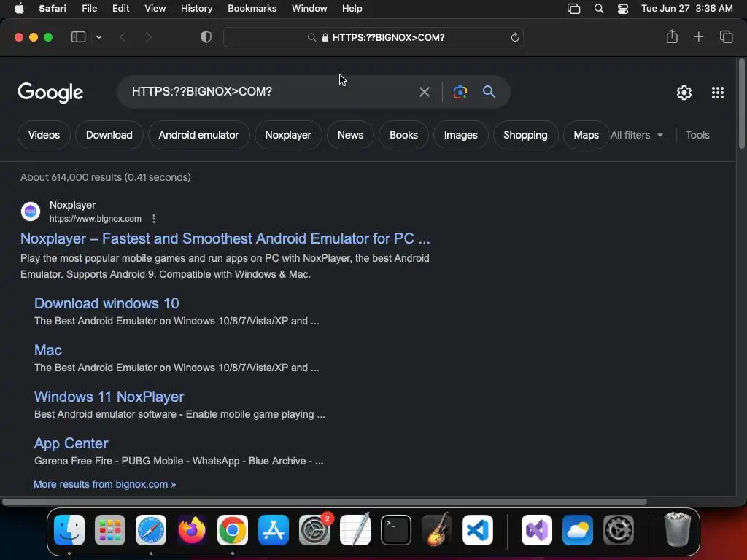The height and width of the screenshot is (560, 747).
Task: Open App Store from the Dock
Action: [274, 529]
